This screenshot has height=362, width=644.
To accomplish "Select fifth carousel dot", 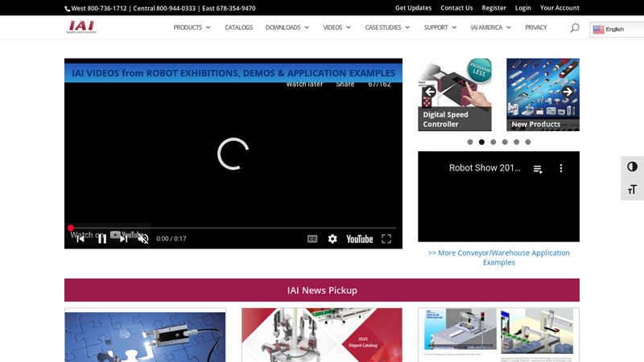I will coord(516,142).
